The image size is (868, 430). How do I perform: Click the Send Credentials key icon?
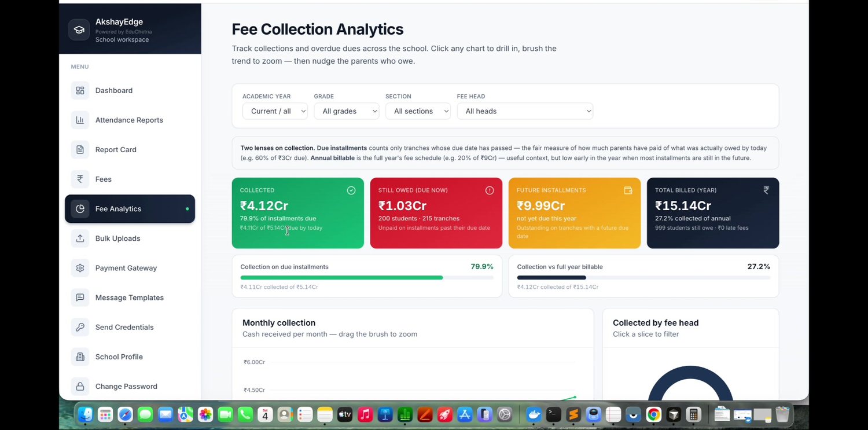[x=80, y=326]
